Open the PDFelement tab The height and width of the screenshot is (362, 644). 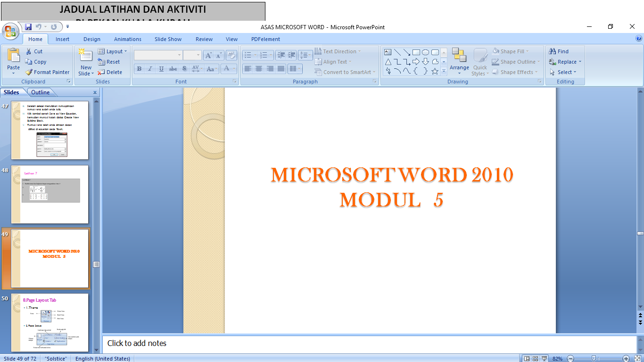pyautogui.click(x=265, y=39)
